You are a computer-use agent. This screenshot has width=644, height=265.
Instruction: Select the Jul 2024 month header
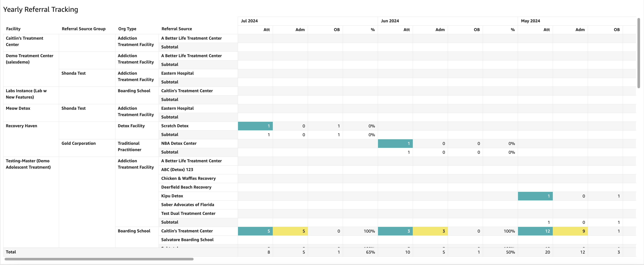coord(249,21)
